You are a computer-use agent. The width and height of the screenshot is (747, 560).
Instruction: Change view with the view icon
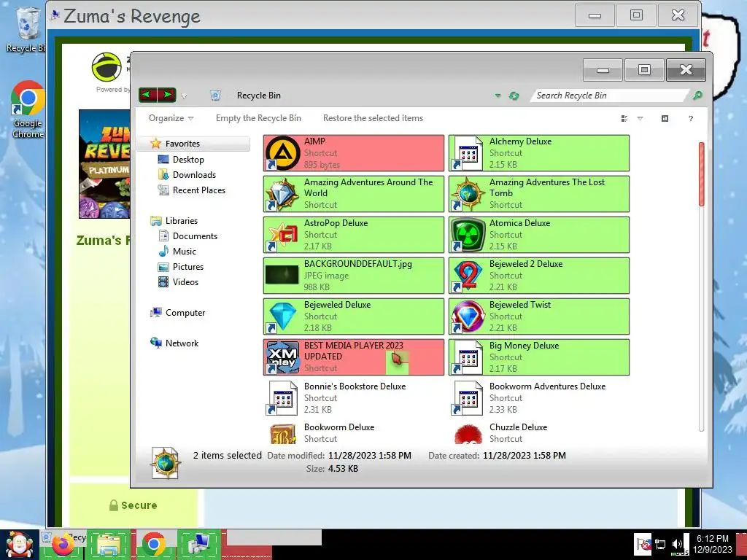coord(624,119)
